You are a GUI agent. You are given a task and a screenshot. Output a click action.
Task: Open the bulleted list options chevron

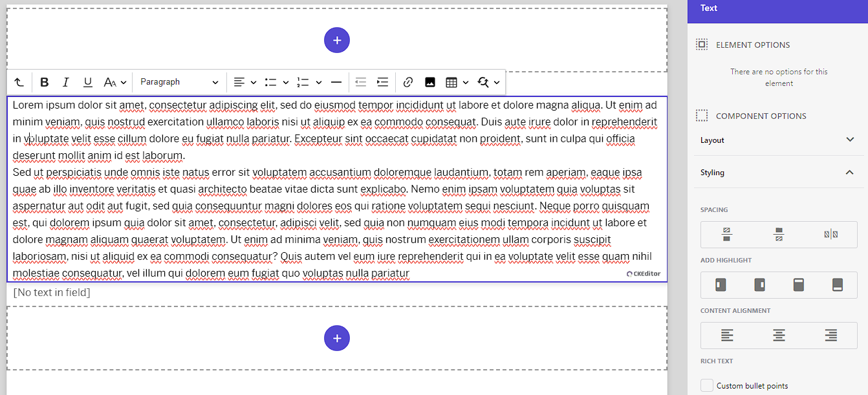(285, 82)
